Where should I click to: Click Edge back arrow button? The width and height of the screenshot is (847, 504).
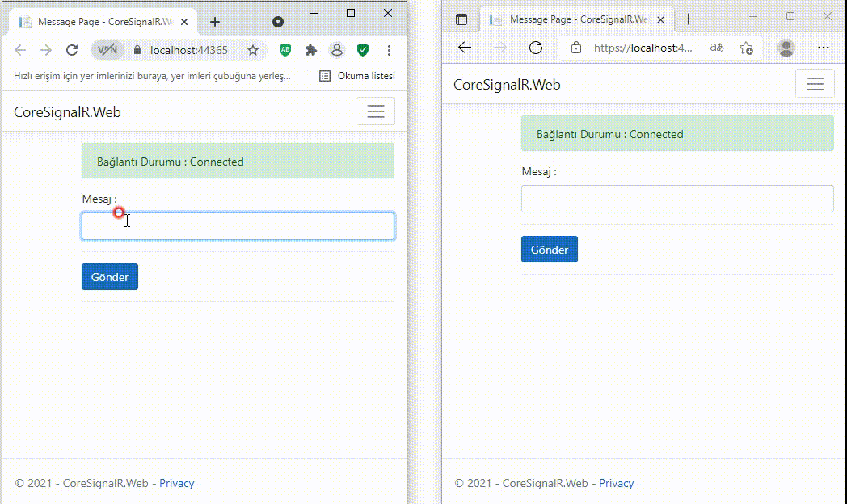465,48
